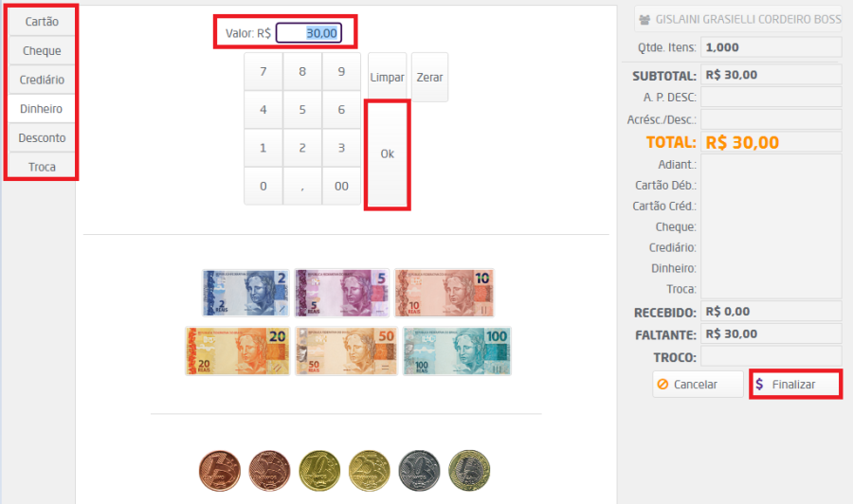This screenshot has height=504, width=853.
Task: Click the 100 reais banknote
Action: (457, 351)
